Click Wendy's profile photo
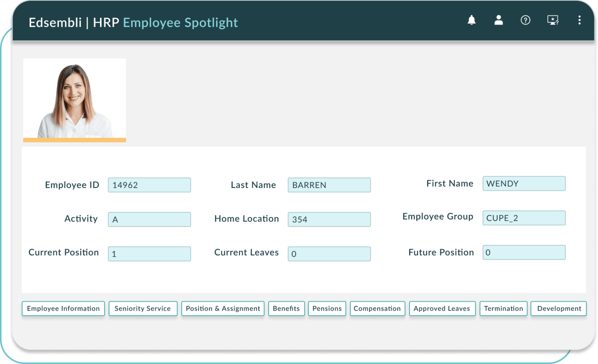The height and width of the screenshot is (364, 598). 74,97
